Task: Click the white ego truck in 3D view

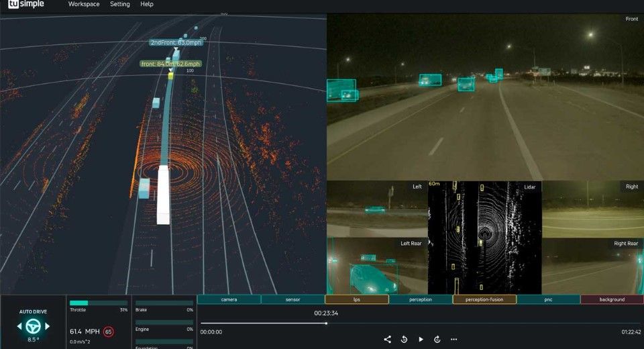Action: 163,195
